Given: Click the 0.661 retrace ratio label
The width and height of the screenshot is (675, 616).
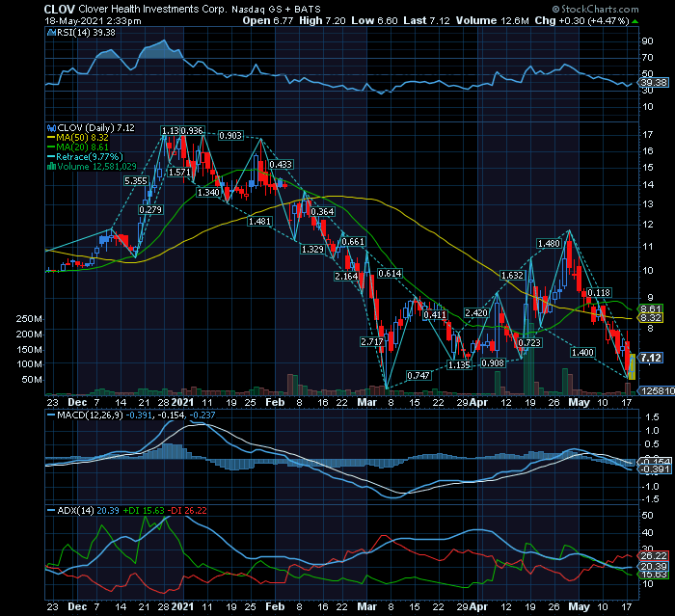Looking at the screenshot, I should 353,242.
